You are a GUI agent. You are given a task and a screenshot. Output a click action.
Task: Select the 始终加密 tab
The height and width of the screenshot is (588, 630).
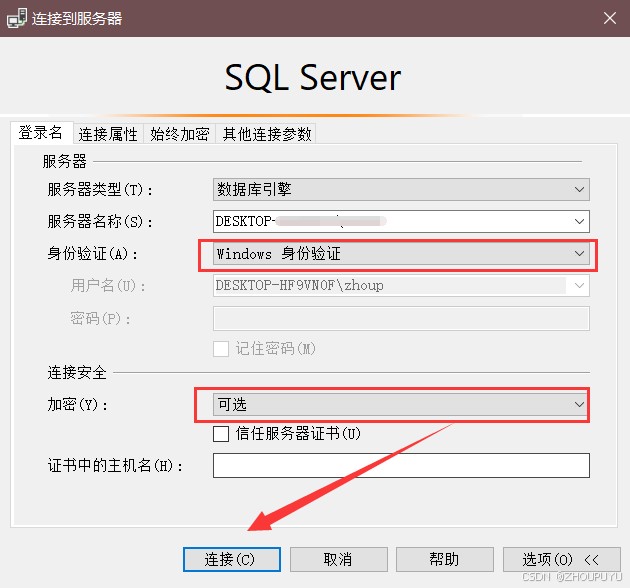(x=181, y=134)
